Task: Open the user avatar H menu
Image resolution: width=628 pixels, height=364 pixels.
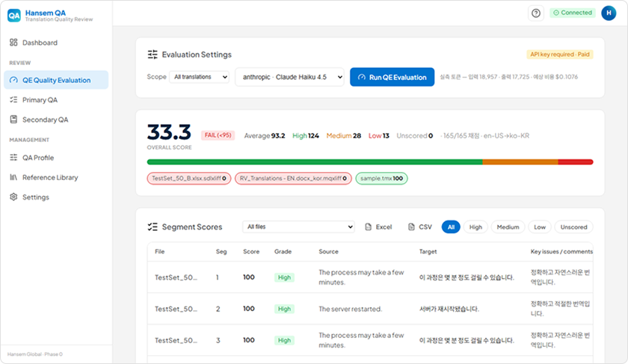Action: (x=609, y=13)
